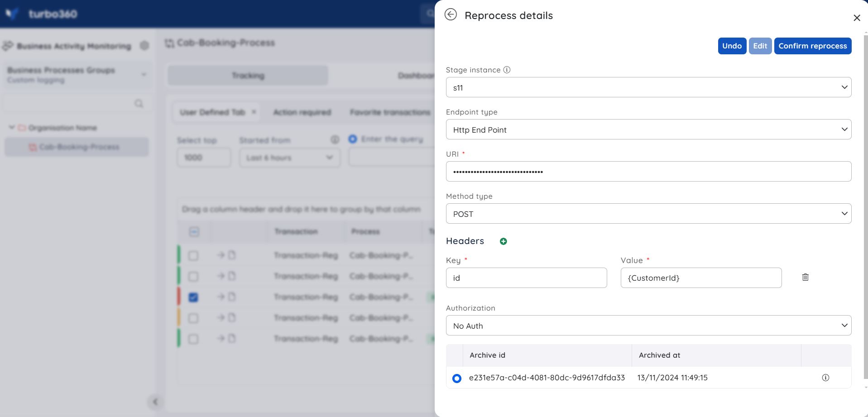Open the Started from Last 6 hours dropdown
The width and height of the screenshot is (868, 417).
click(290, 158)
